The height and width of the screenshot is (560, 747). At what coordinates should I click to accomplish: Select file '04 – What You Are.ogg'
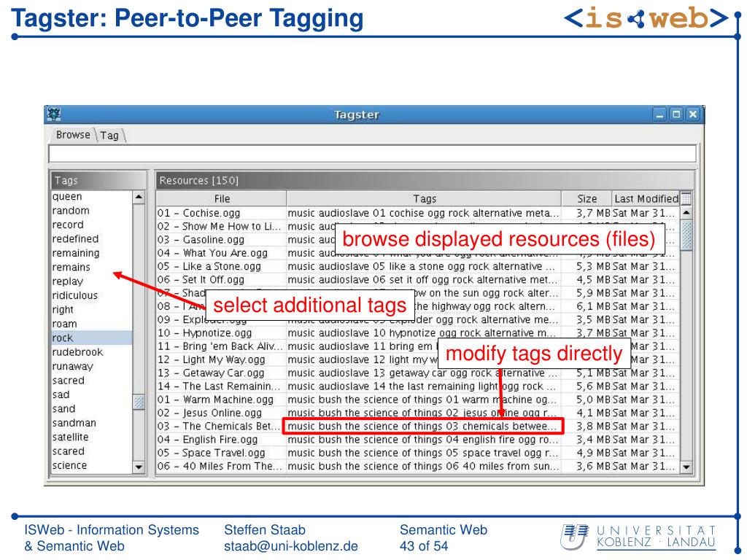pos(221,253)
